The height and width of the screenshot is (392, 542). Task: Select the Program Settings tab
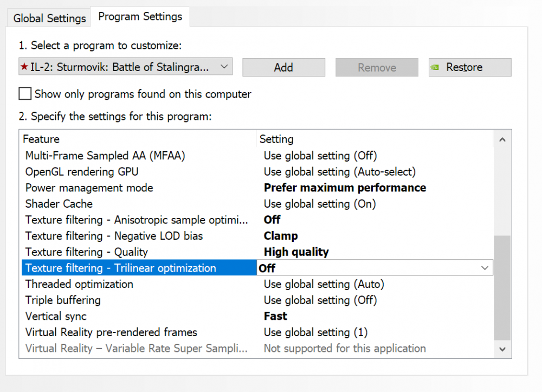140,17
